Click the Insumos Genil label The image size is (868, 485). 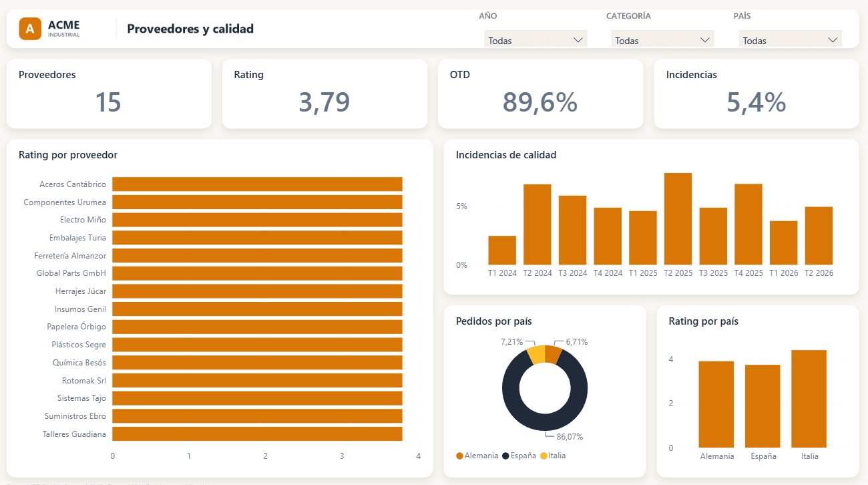pos(80,309)
